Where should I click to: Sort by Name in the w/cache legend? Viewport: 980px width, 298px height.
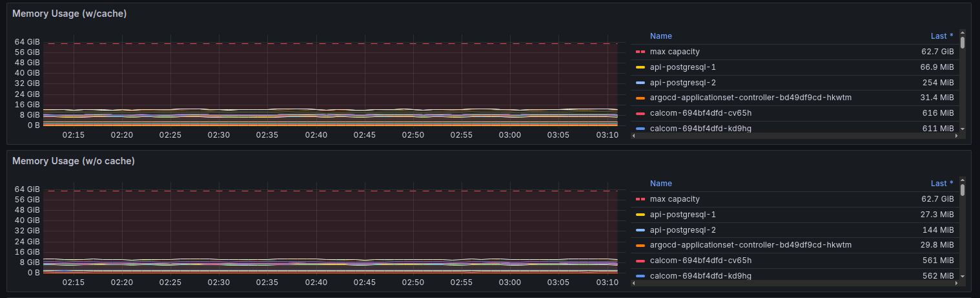[x=661, y=36]
